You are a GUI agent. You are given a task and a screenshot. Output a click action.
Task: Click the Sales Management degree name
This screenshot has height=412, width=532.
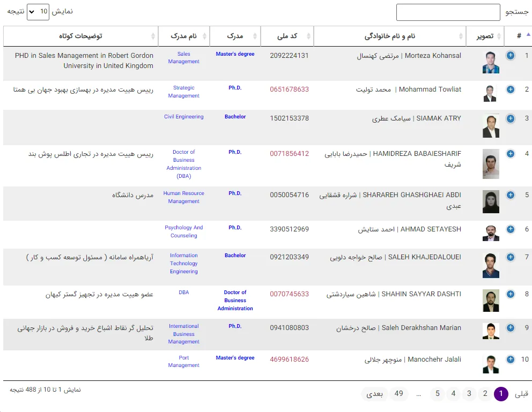[184, 58]
